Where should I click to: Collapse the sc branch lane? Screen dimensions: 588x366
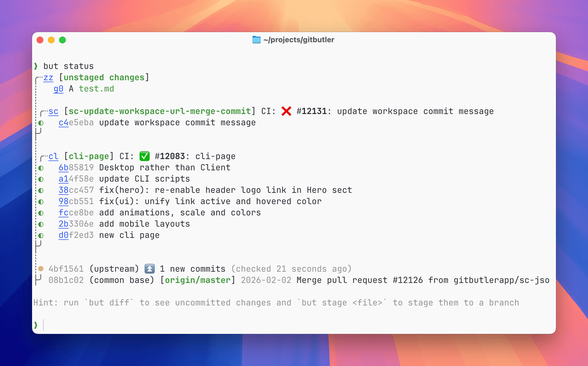point(53,111)
